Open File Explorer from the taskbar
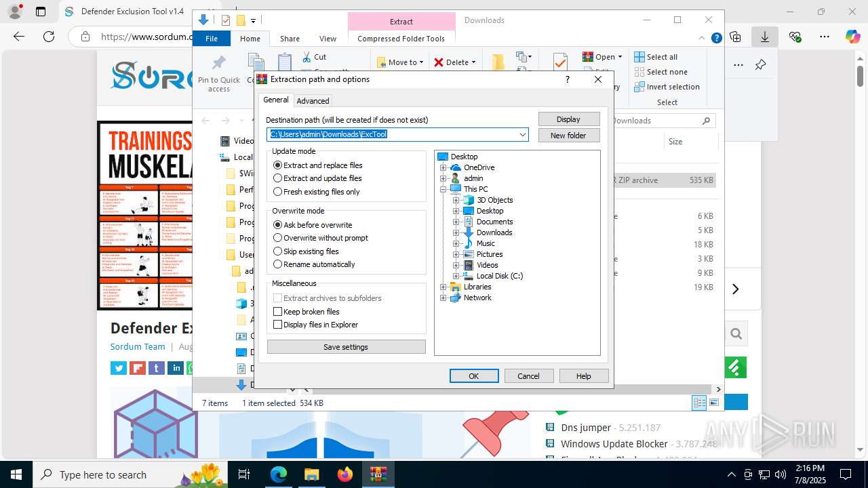Image resolution: width=868 pixels, height=488 pixels. point(311,474)
